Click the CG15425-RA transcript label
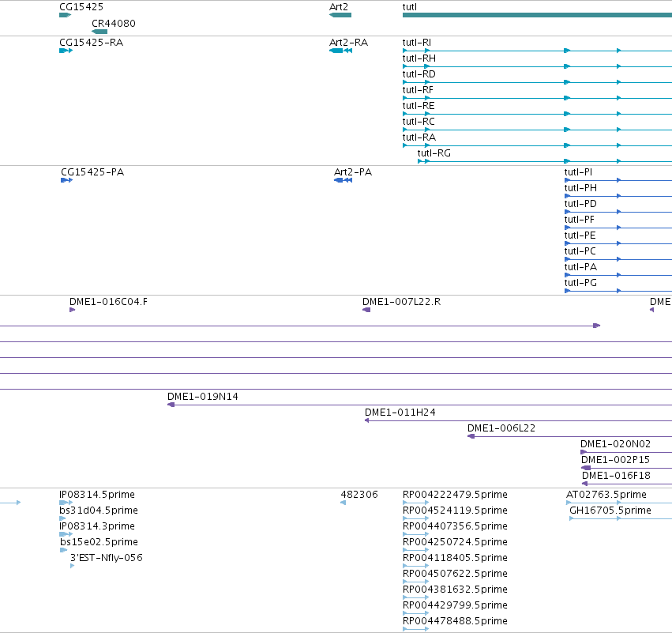Screen dimensions: 672x633 (x=92, y=43)
